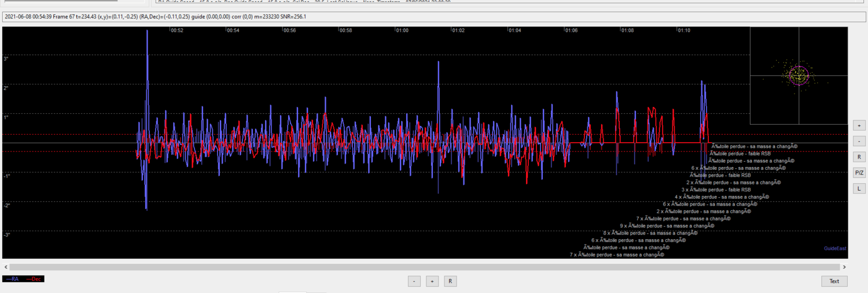Screen dimensions: 868x293
Task: Click the RA legend entry
Action: pos(13,279)
